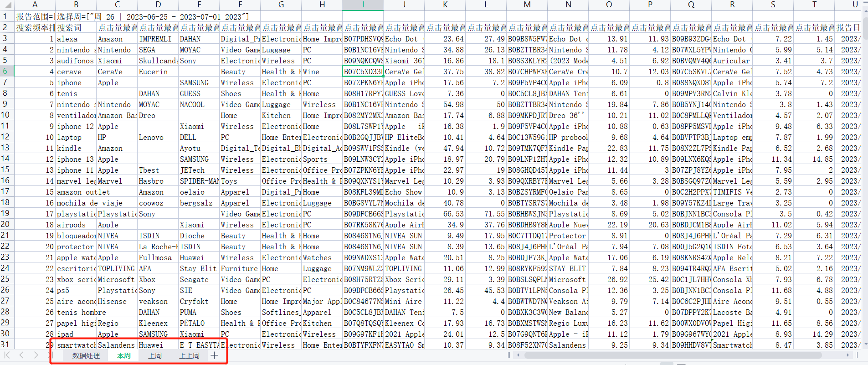This screenshot has width=868, height=365.
Task: Select column C header
Action: 117,5
